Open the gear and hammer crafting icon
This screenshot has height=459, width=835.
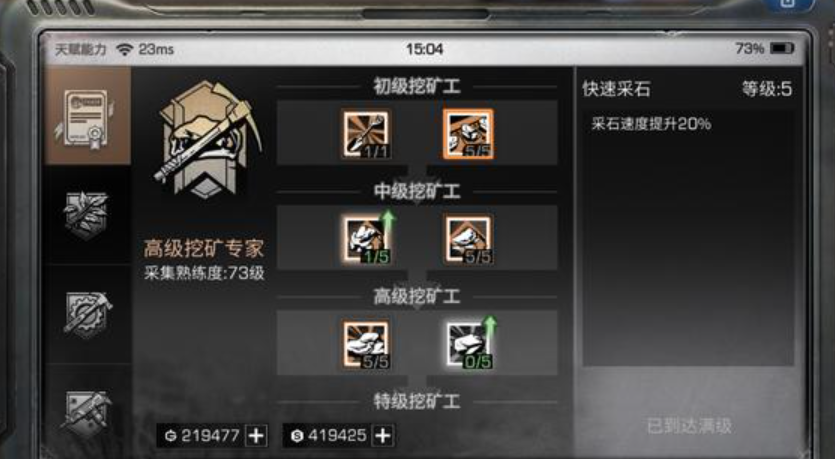pyautogui.click(x=88, y=315)
